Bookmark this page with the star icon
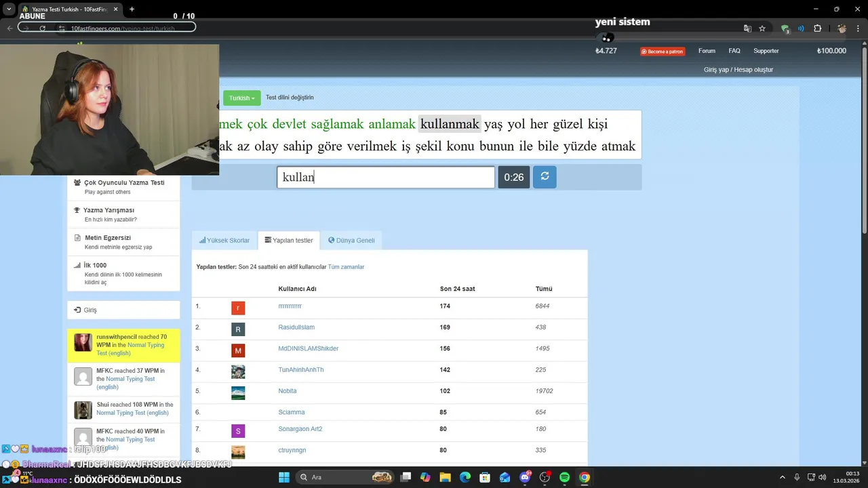The width and height of the screenshot is (868, 488). pyautogui.click(x=762, y=28)
